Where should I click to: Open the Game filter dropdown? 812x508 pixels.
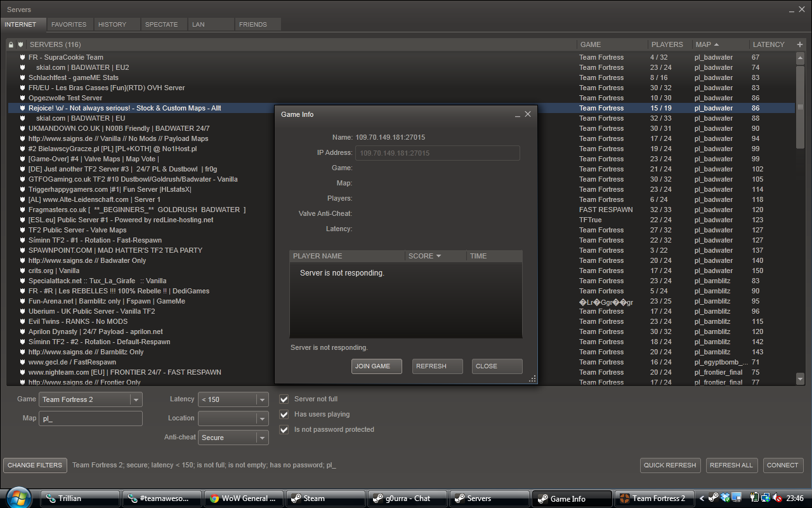[x=135, y=399]
